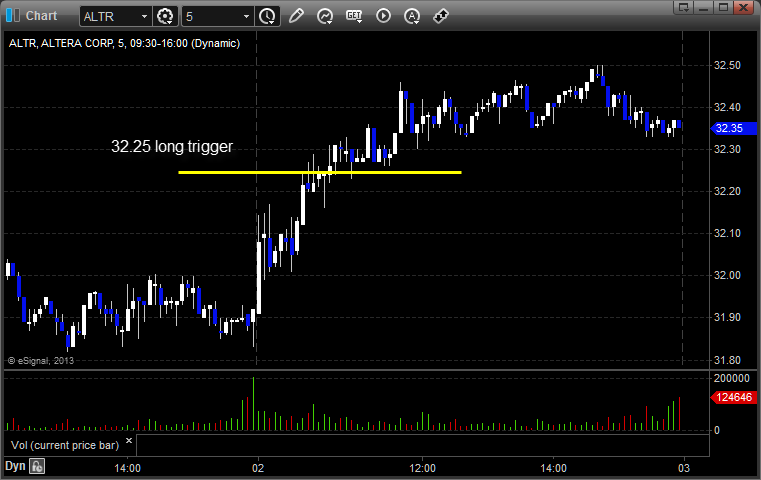Screen dimensions: 761x480
Task: Click the 31.90 price axis label
Action: [727, 317]
